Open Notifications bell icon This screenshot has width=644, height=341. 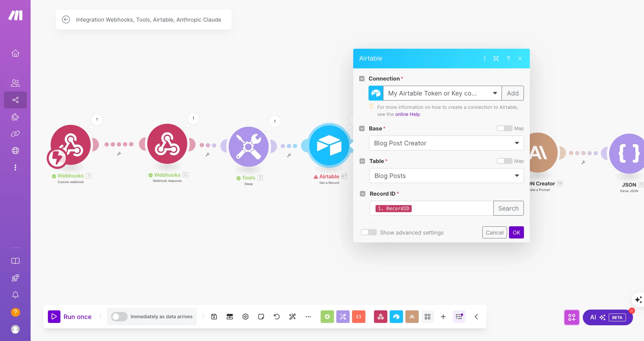click(15, 295)
